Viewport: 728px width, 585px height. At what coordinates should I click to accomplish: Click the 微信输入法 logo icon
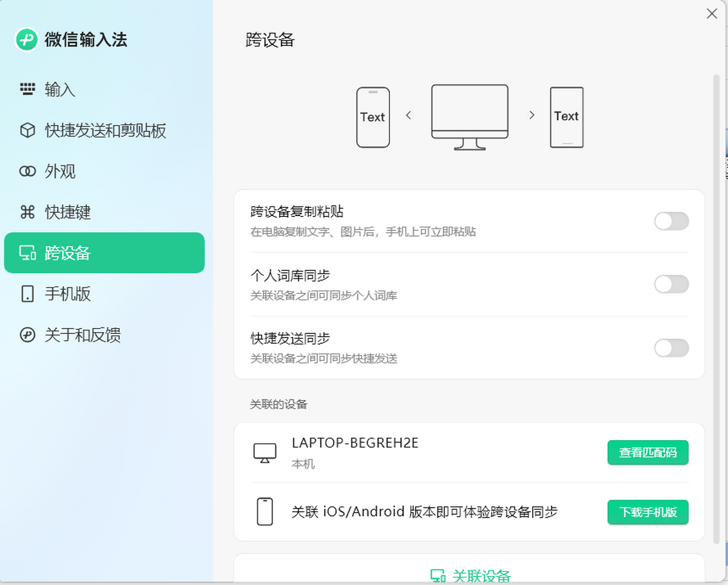[27, 39]
